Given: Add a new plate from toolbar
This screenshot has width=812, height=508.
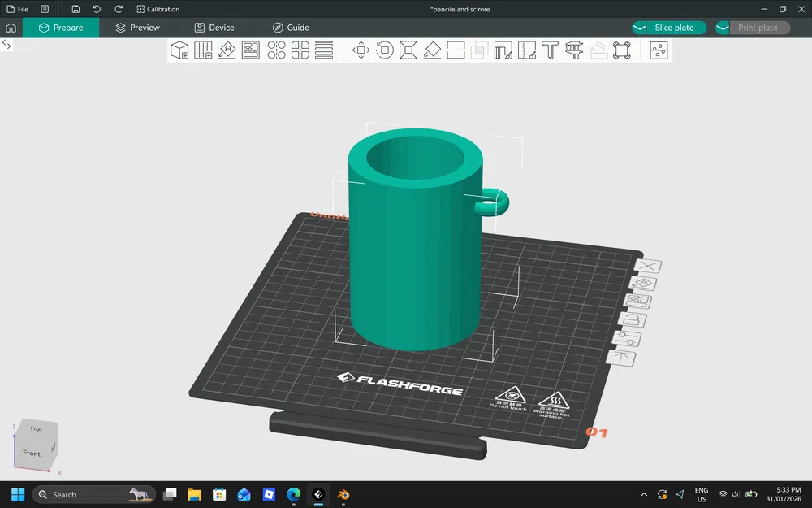Looking at the screenshot, I should click(x=204, y=50).
